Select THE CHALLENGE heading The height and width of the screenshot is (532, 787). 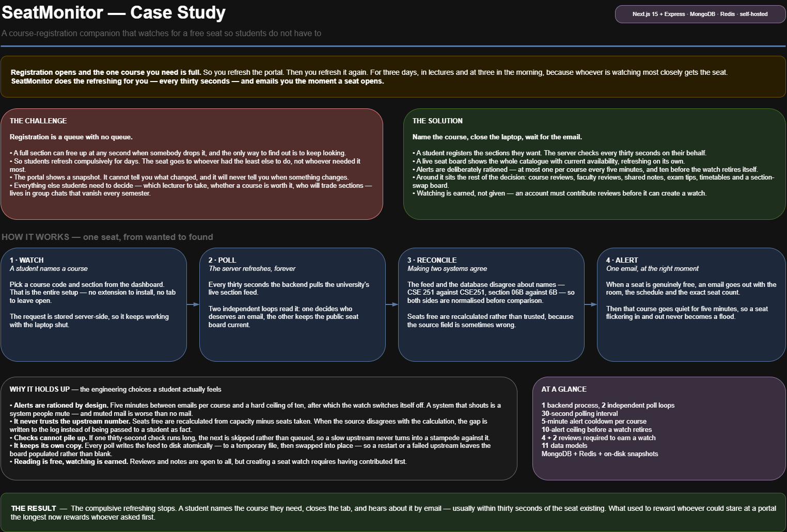click(38, 121)
